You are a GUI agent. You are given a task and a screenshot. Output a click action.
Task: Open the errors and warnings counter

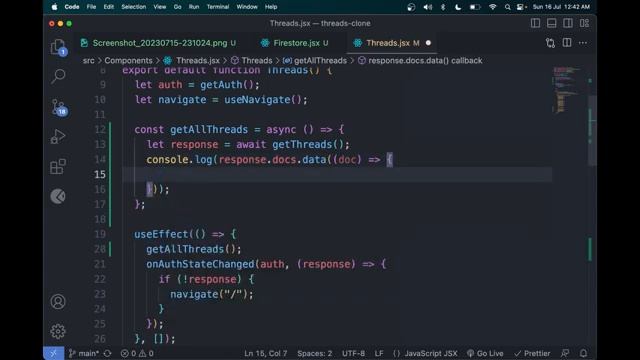137,353
